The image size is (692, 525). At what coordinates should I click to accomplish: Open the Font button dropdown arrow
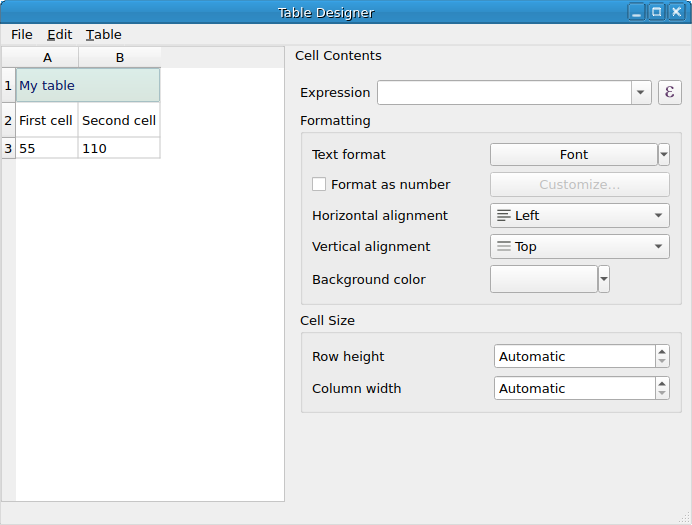[x=663, y=155]
